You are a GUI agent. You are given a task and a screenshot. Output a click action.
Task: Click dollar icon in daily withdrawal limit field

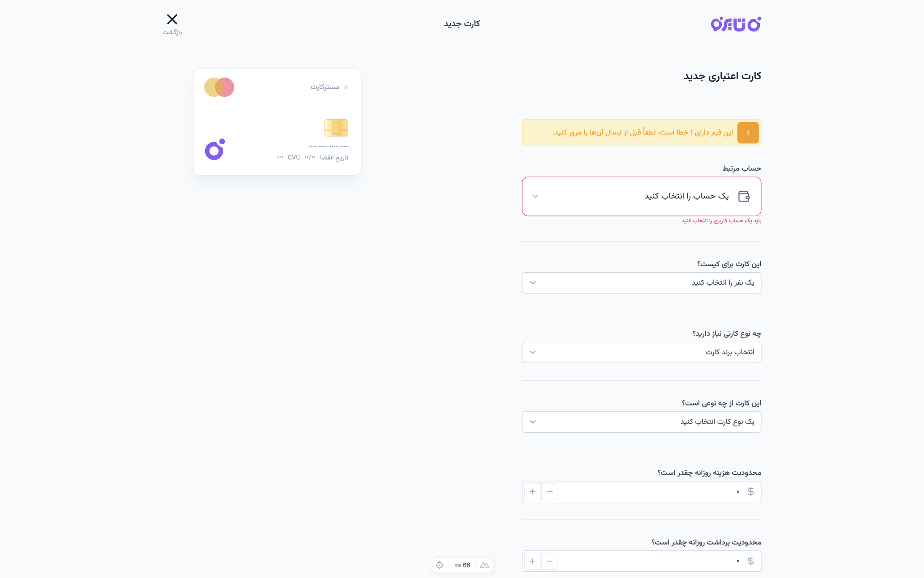[x=751, y=561]
